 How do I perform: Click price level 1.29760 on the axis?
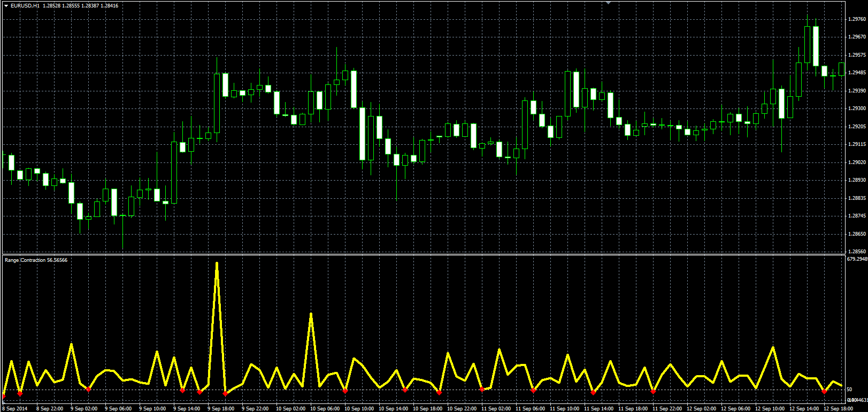click(857, 19)
